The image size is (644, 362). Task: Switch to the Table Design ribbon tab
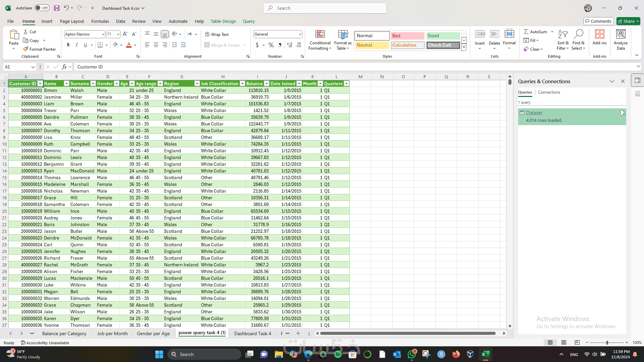(x=223, y=21)
